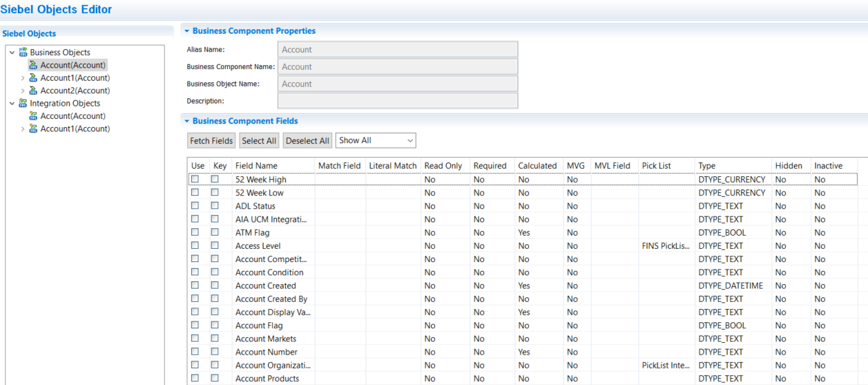Image resolution: width=868 pixels, height=385 pixels.
Task: Click the Account Created By field name
Action: tap(271, 299)
